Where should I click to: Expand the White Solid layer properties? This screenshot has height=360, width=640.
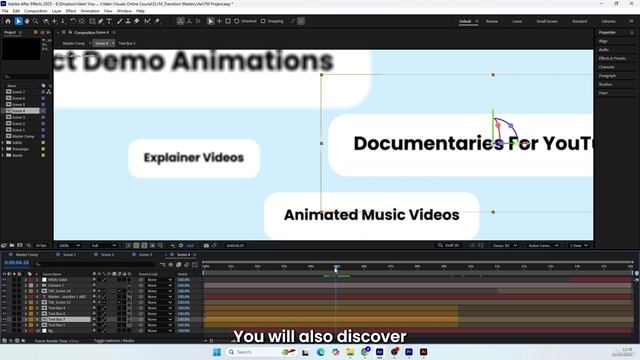pyautogui.click(x=26, y=280)
